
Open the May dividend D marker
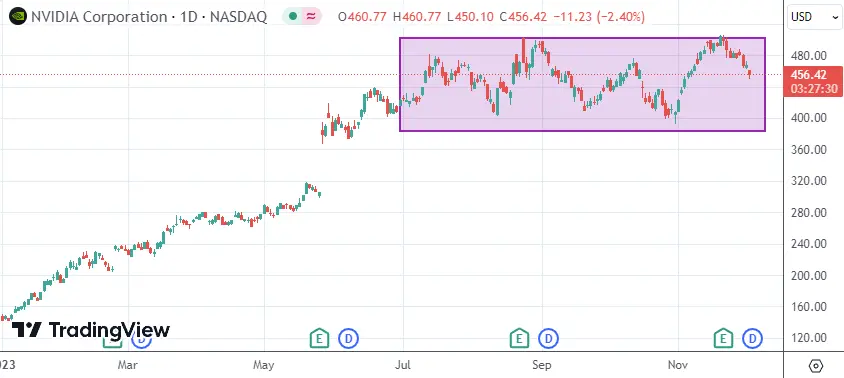coord(348,338)
